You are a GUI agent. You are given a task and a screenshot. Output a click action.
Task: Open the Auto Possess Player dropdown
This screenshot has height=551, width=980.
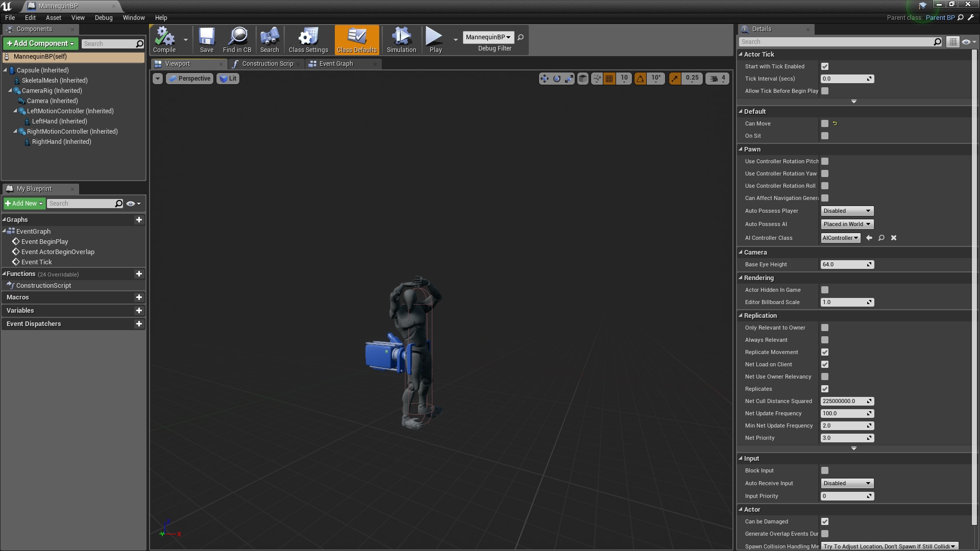(x=846, y=211)
